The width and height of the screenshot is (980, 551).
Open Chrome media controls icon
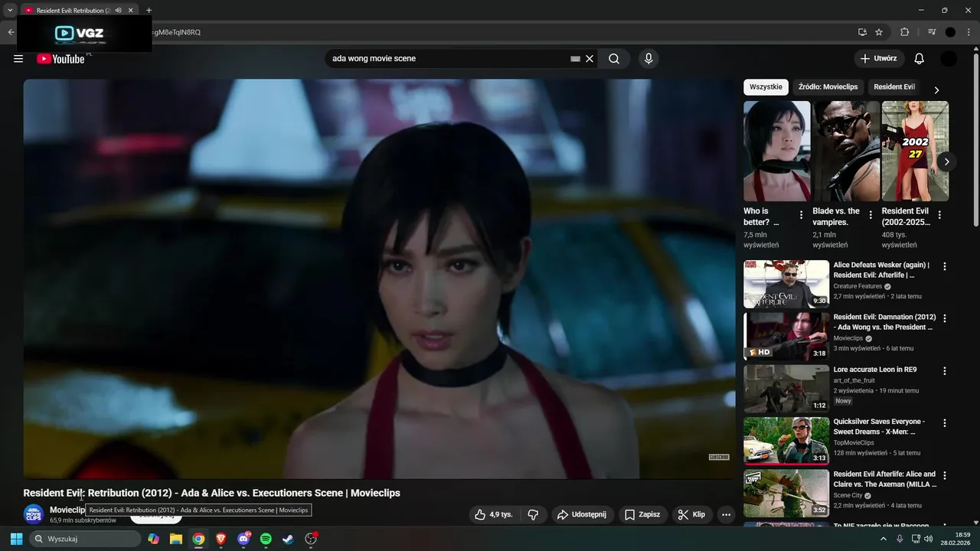932,32
